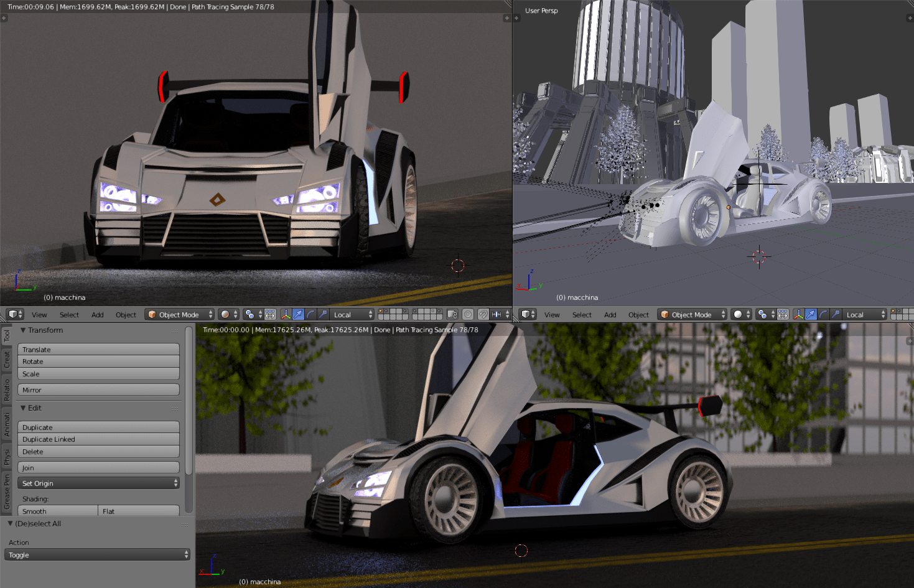Expand properties region plus icon, top-left viewport
The height and width of the screenshot is (588, 914).
point(506,18)
